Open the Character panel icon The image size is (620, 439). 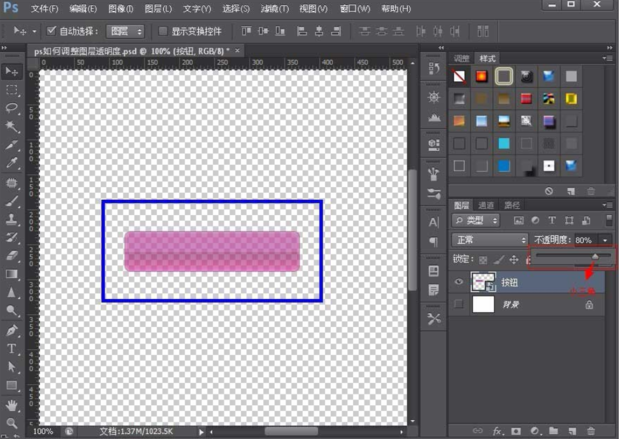pos(434,222)
